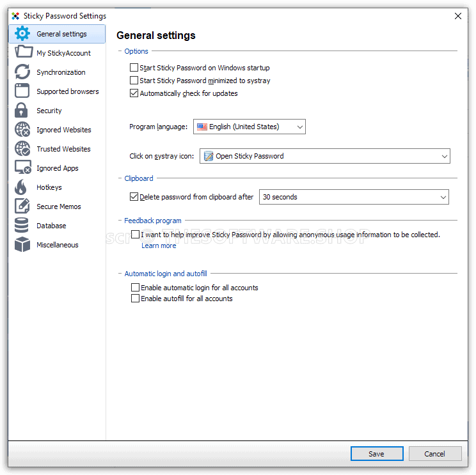Open the Database settings page

click(57, 226)
